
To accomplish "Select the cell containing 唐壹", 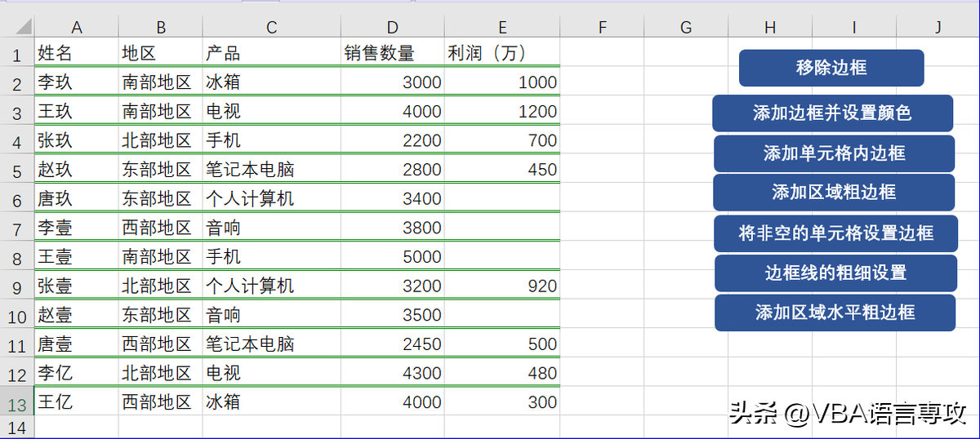I will (x=76, y=344).
